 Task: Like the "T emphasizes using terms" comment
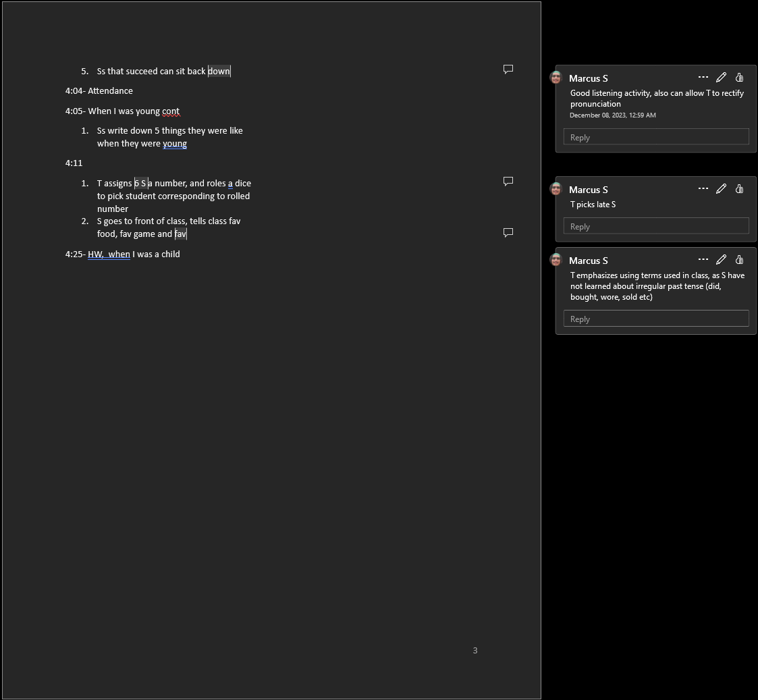tap(739, 260)
